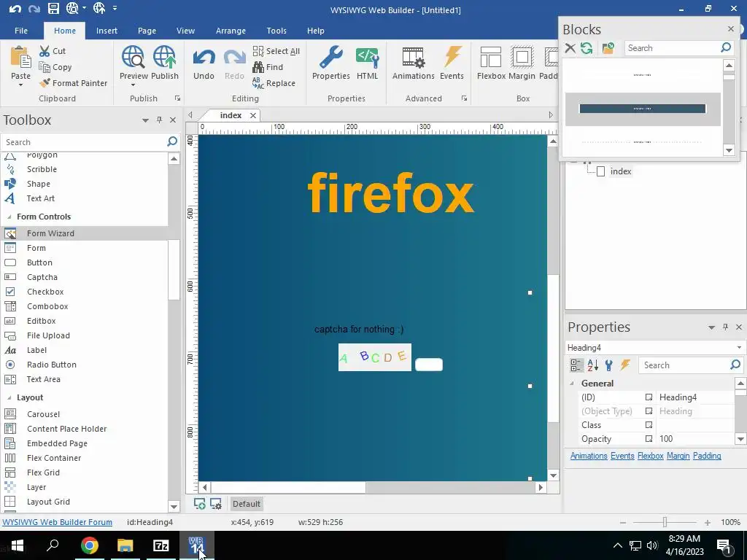Click the Copy icon in ribbon

[44, 67]
